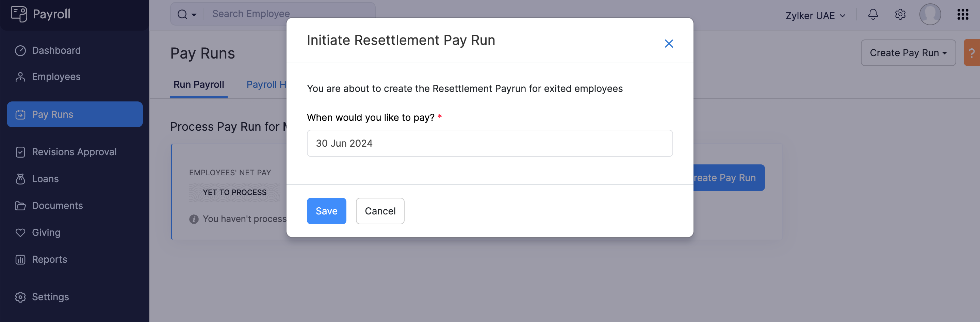Go to Employees in sidebar
Viewport: 980px width, 322px height.
pos(56,77)
